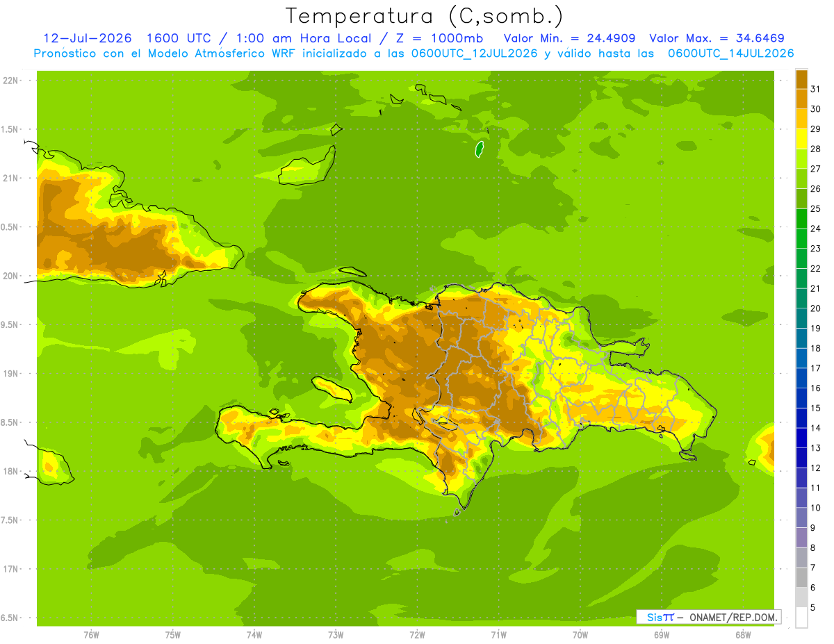Click the 'Temperatura (C,somb.)' title

[424, 17]
